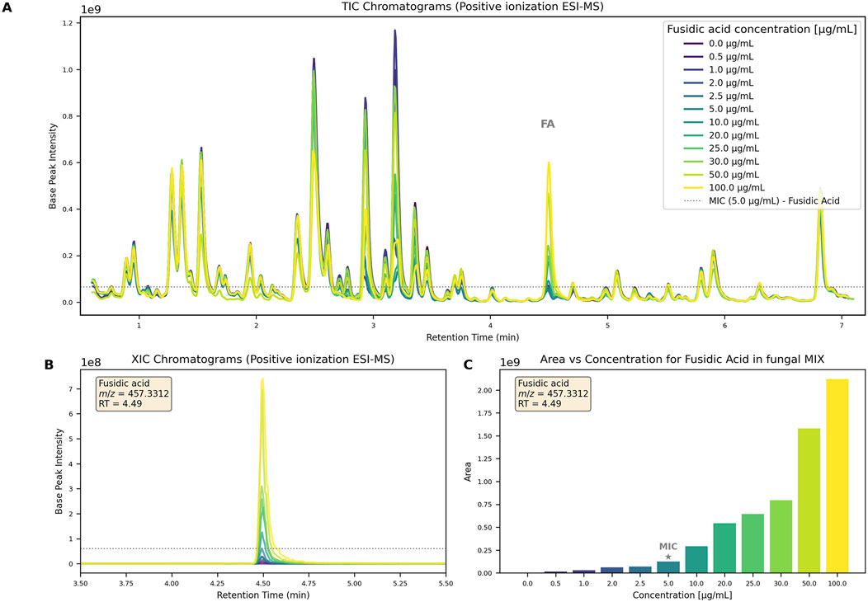Select legend entry "30.0 µg/mL"

coord(721,162)
